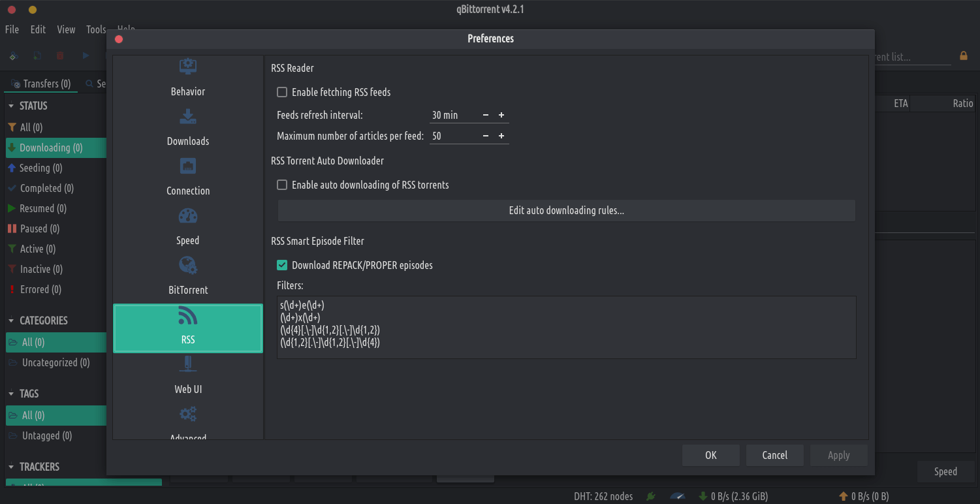
Task: Toggle alternative speed limits gauge icon
Action: coord(677,496)
